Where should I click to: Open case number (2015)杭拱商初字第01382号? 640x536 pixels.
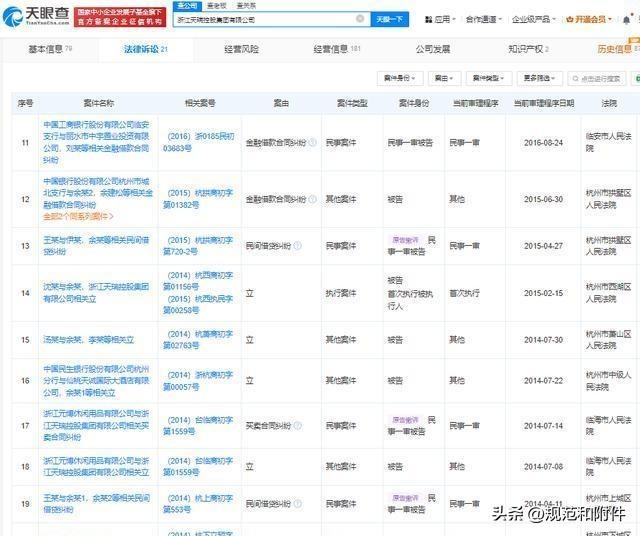(199, 199)
